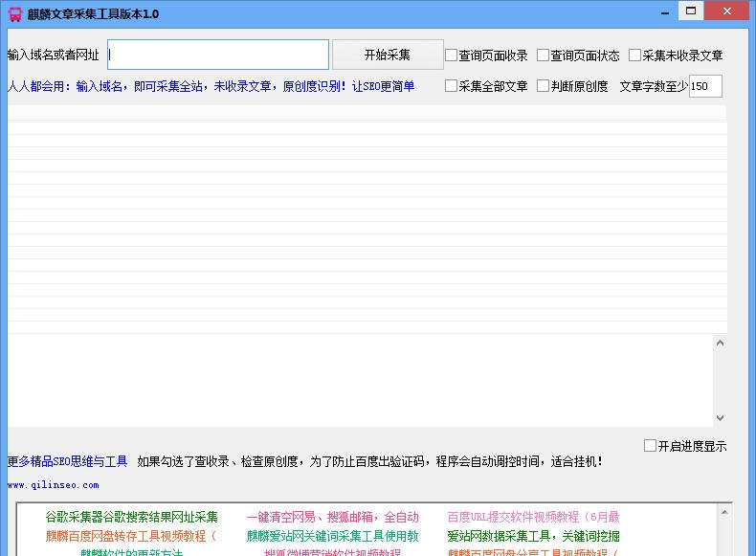Click the 开始采集 button
Screen dimensions: 756x556
click(x=388, y=55)
